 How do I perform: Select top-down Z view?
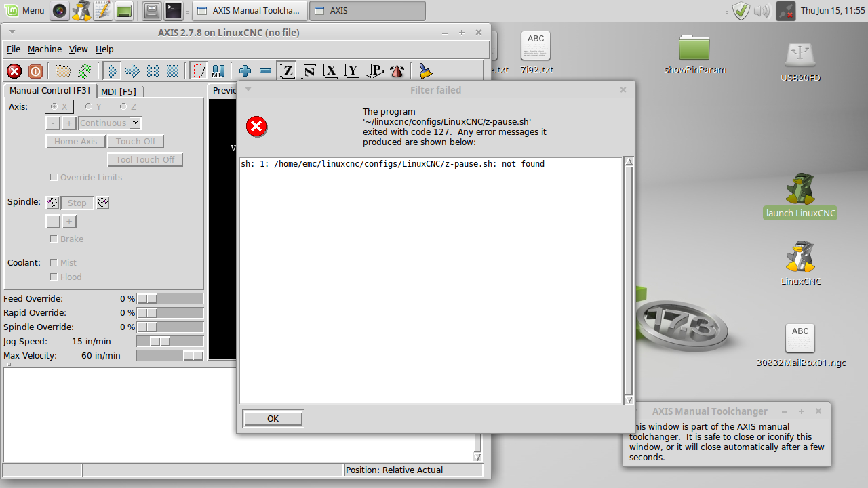coord(288,70)
